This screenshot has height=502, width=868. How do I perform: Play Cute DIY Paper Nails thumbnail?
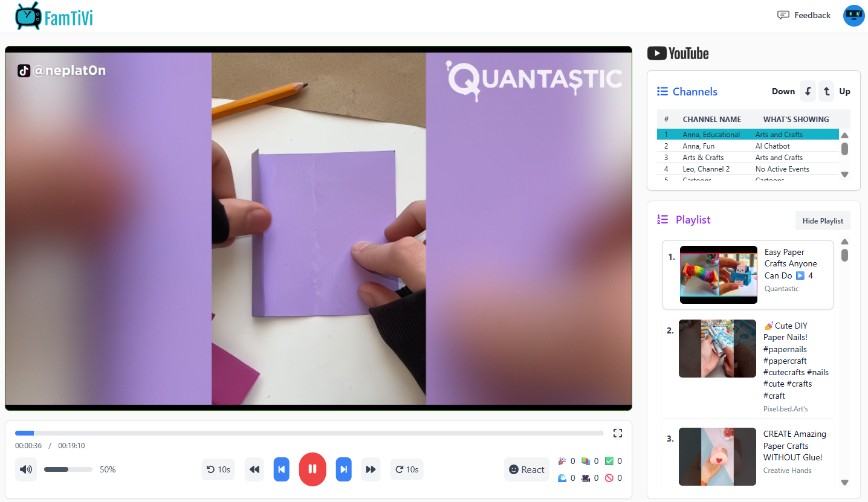(x=717, y=349)
